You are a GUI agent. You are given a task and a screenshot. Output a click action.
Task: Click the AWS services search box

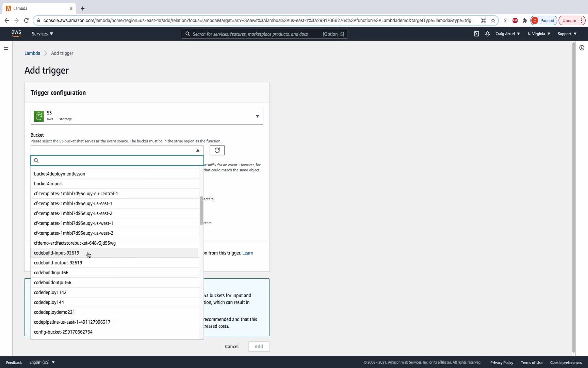(264, 34)
